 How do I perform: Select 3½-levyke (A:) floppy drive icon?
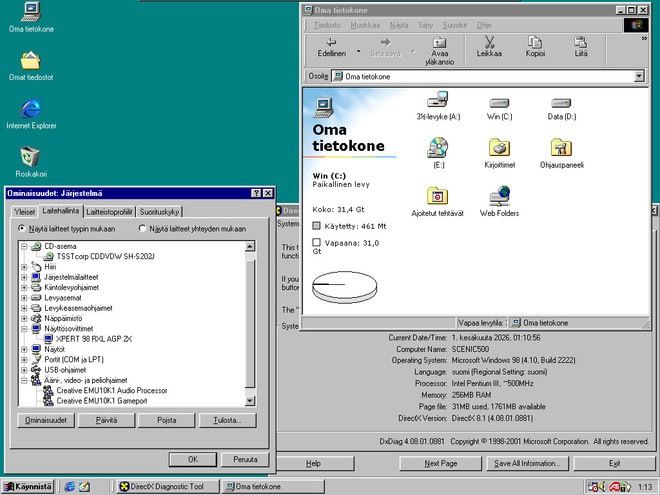click(438, 106)
